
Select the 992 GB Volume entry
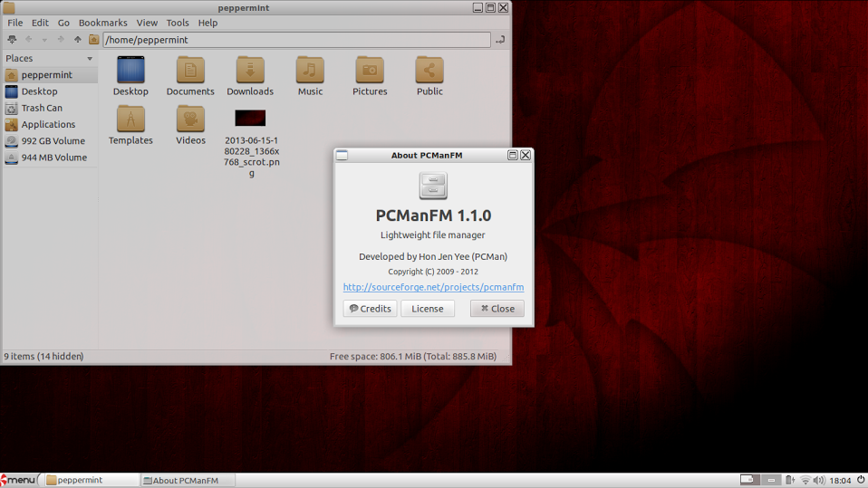point(50,141)
